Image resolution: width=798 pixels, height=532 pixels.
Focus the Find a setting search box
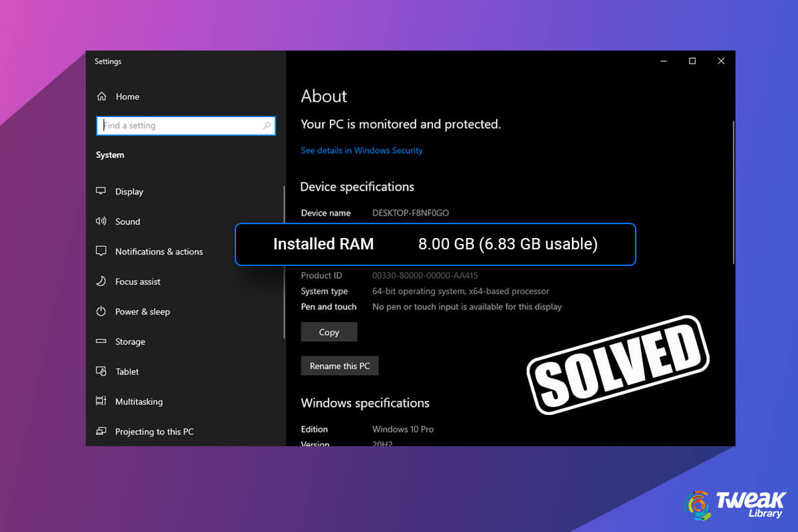point(180,126)
